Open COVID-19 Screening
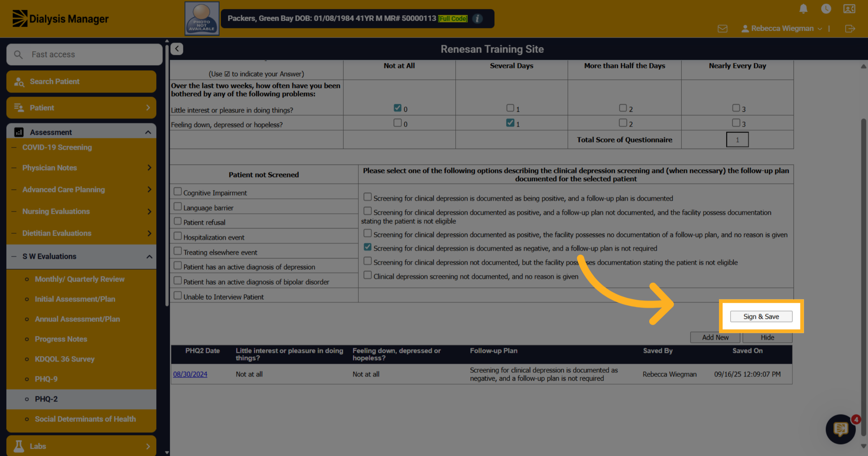Image resolution: width=868 pixels, height=456 pixels. pyautogui.click(x=57, y=147)
